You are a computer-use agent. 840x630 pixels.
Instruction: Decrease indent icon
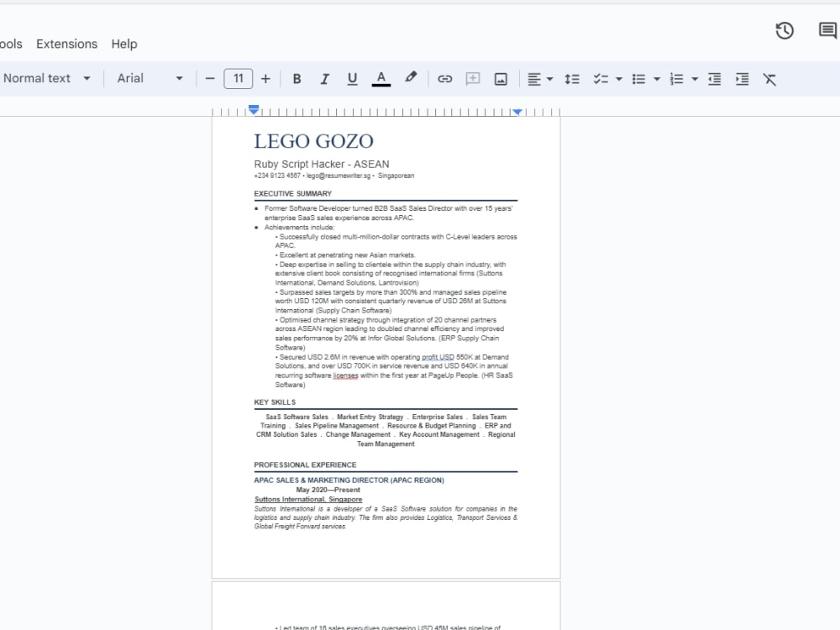click(714, 79)
